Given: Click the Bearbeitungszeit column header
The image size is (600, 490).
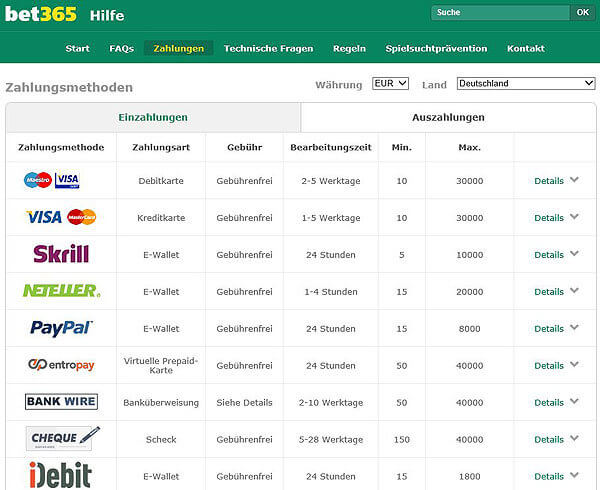Looking at the screenshot, I should (331, 147).
